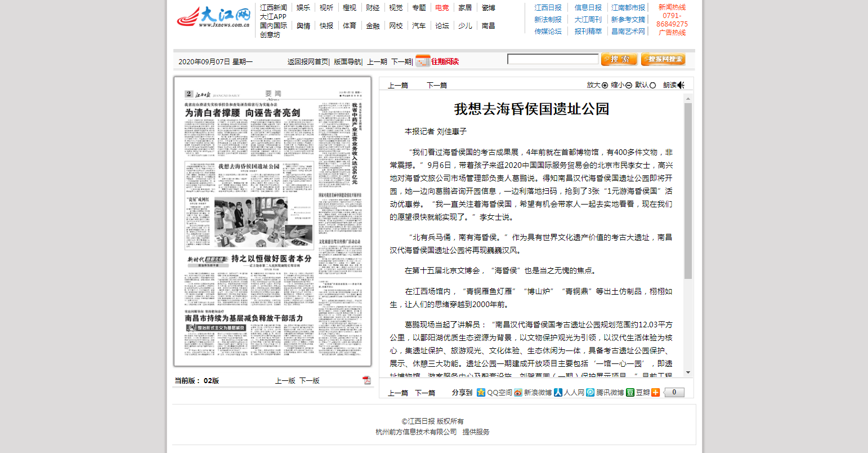Viewport: 868px width, 453px height.
Task: Click 下一篇 above the article title
Action: (437, 86)
